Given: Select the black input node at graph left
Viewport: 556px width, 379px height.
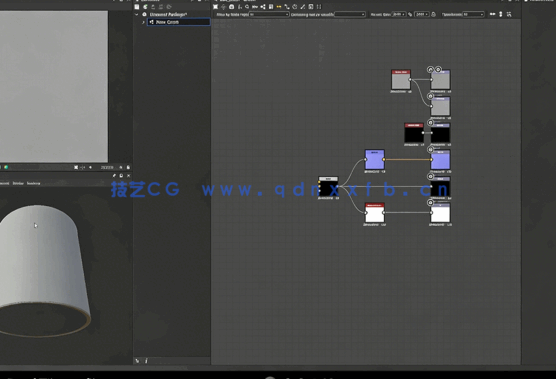Looking at the screenshot, I should [x=328, y=186].
